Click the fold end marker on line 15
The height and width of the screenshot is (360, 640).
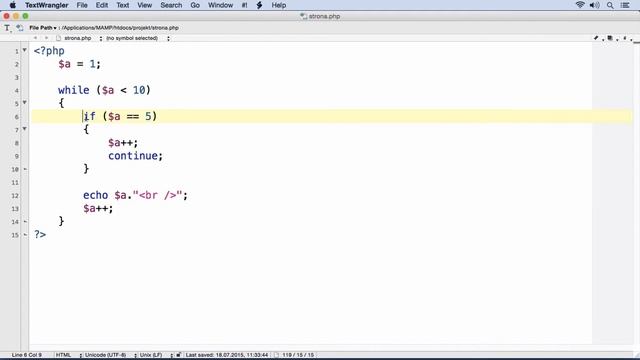25,235
